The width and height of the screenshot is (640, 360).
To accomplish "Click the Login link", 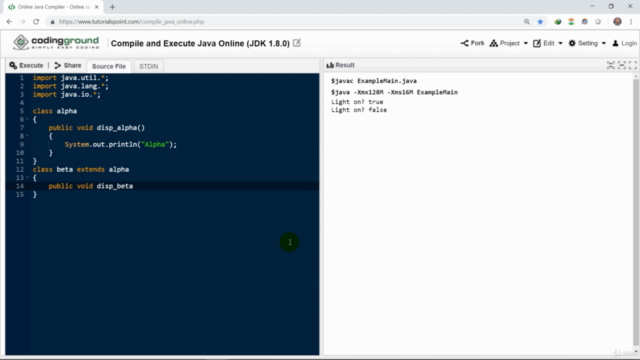I will (x=624, y=43).
